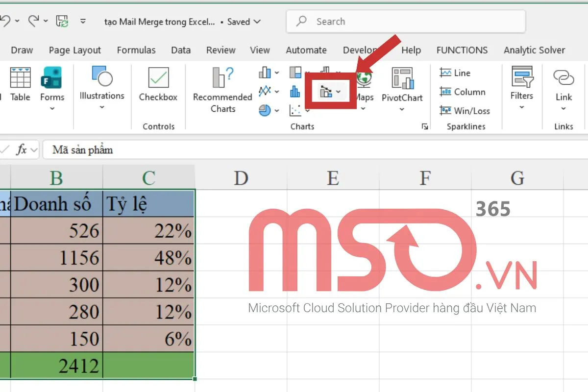Click the highlighted waterfall chart icon
The image size is (588, 392).
[327, 91]
